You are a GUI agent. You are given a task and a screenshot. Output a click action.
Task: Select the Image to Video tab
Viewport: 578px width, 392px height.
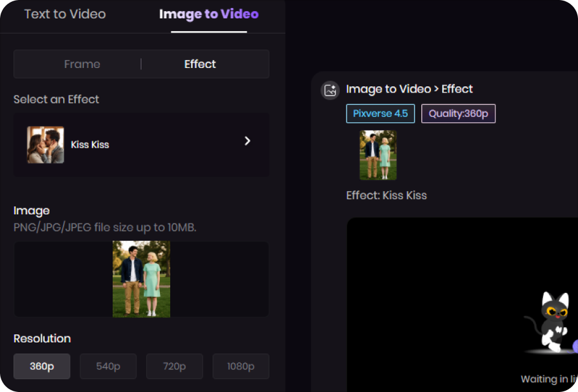coord(209,14)
